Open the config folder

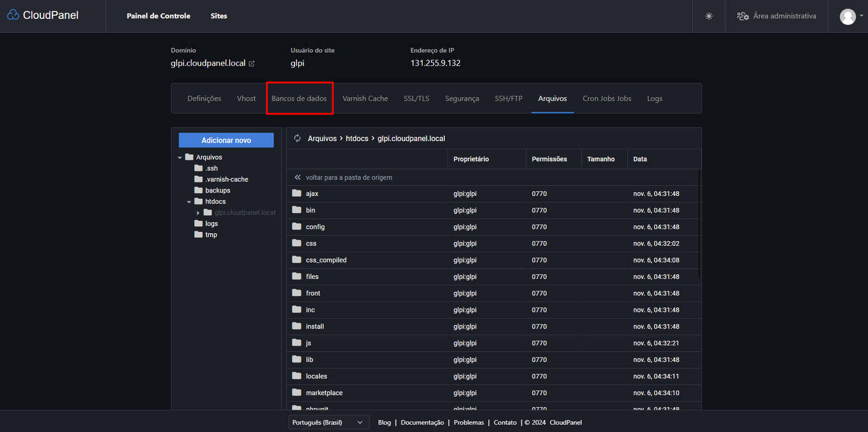315,227
